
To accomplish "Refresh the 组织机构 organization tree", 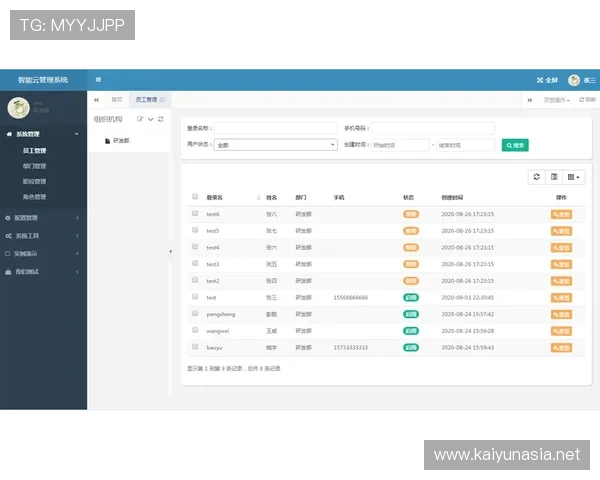I will (x=161, y=119).
